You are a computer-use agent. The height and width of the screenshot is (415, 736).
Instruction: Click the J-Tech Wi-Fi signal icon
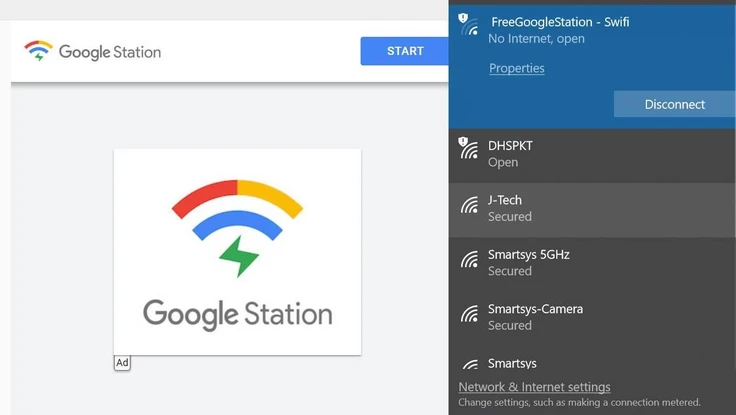click(x=469, y=205)
